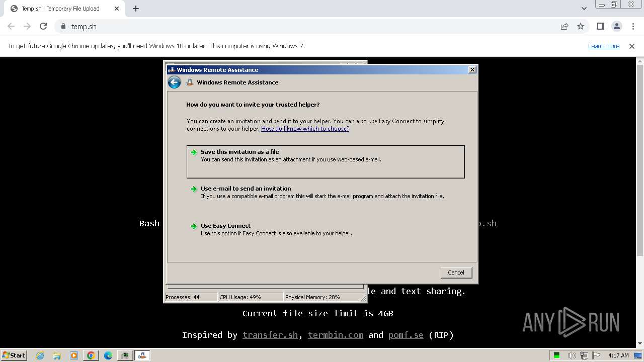
Task: Open the clock showing 4:17 AM
Action: (x=618, y=355)
